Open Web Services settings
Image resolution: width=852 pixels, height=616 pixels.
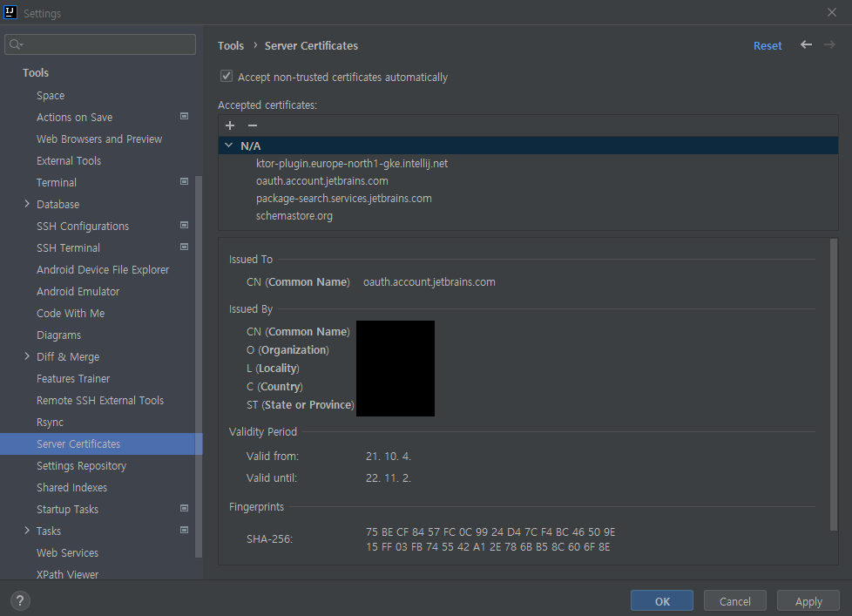(67, 552)
